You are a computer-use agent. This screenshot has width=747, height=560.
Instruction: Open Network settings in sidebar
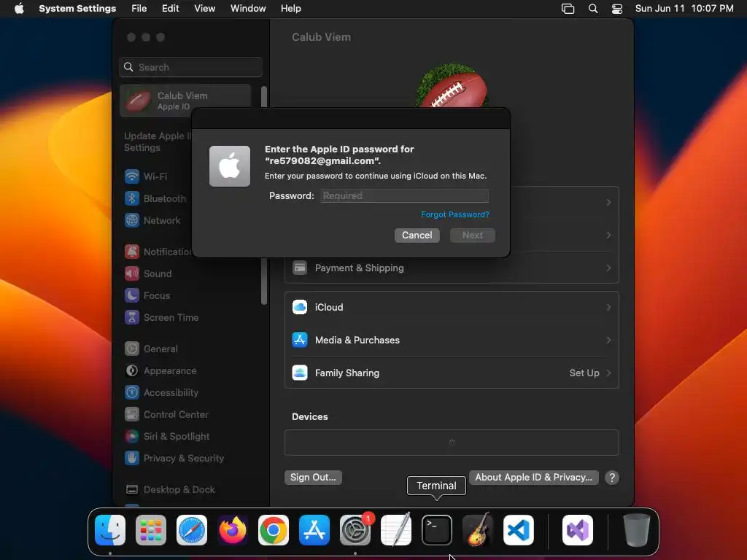coord(152,220)
